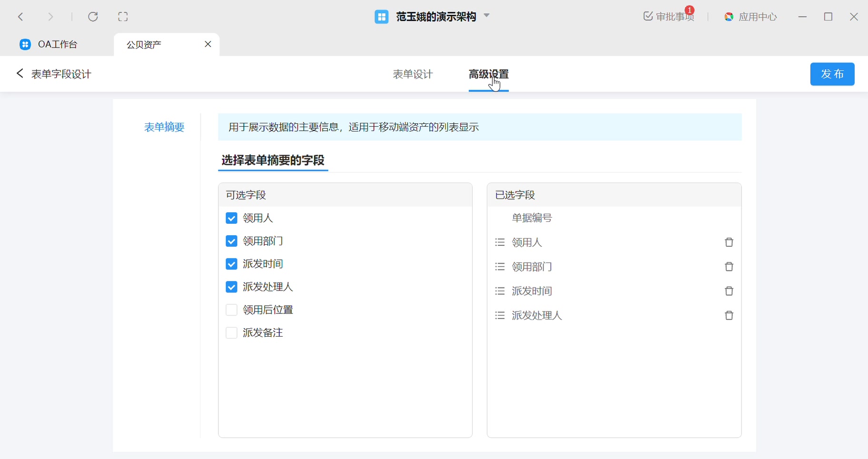Check the 派发备注 checkbox
This screenshot has height=459, width=868.
pos(231,332)
